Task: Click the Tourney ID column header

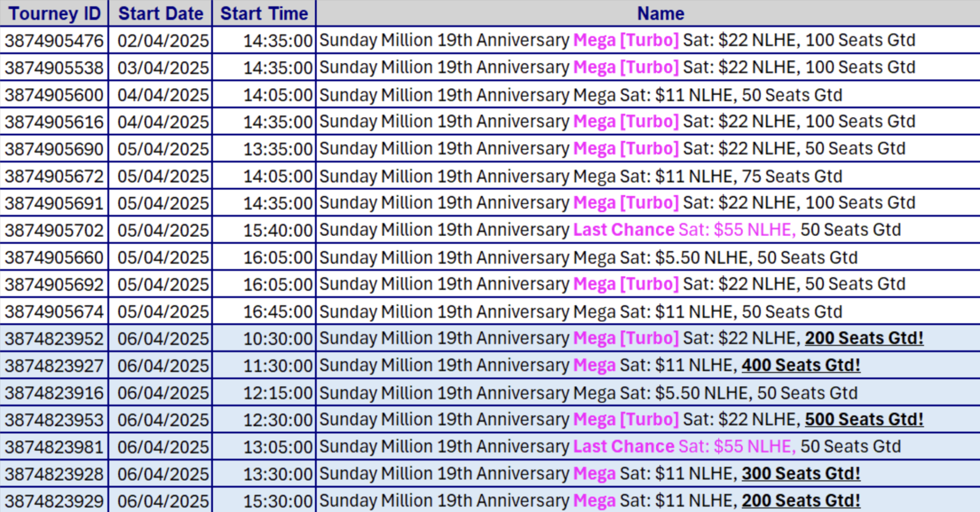Action: pos(55,13)
